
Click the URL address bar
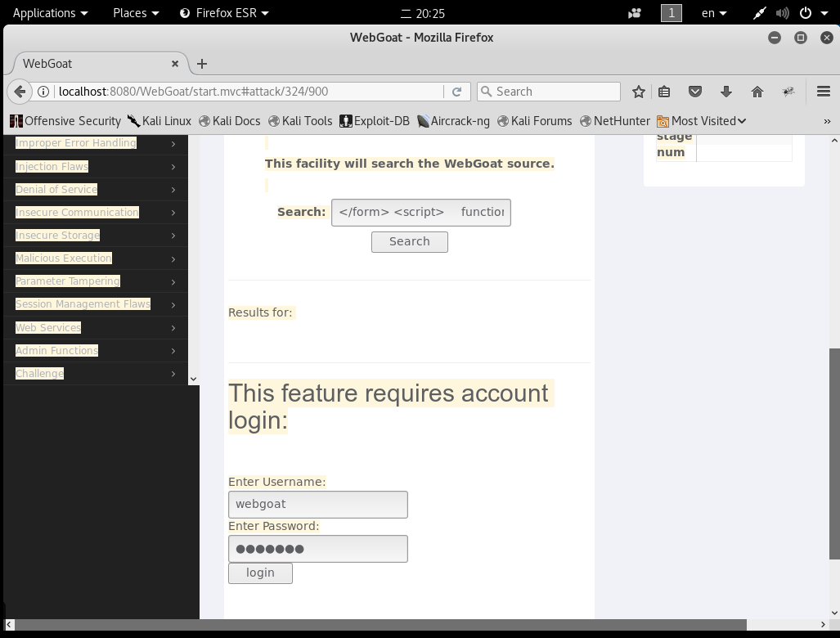point(249,92)
